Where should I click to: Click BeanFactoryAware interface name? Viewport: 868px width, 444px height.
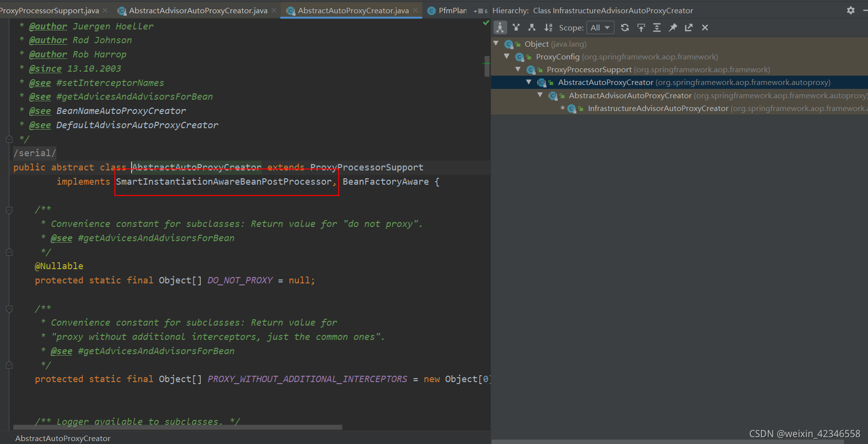coord(386,181)
